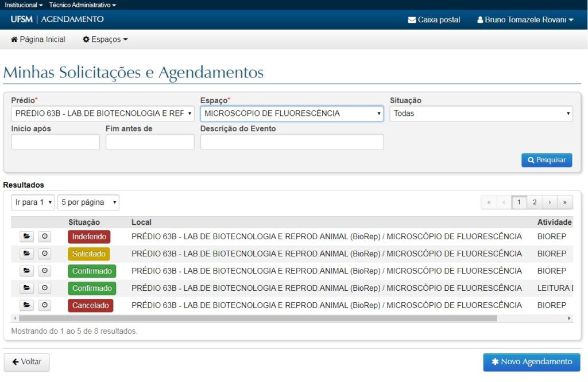Open folder icon in the Cancelado row
The height and width of the screenshot is (382, 588).
pos(27,305)
